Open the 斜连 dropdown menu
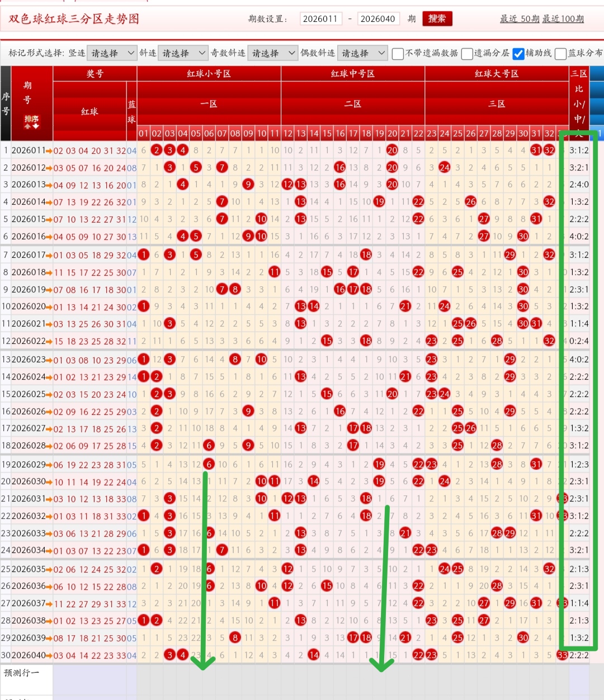This screenshot has height=700, width=604. pos(183,53)
